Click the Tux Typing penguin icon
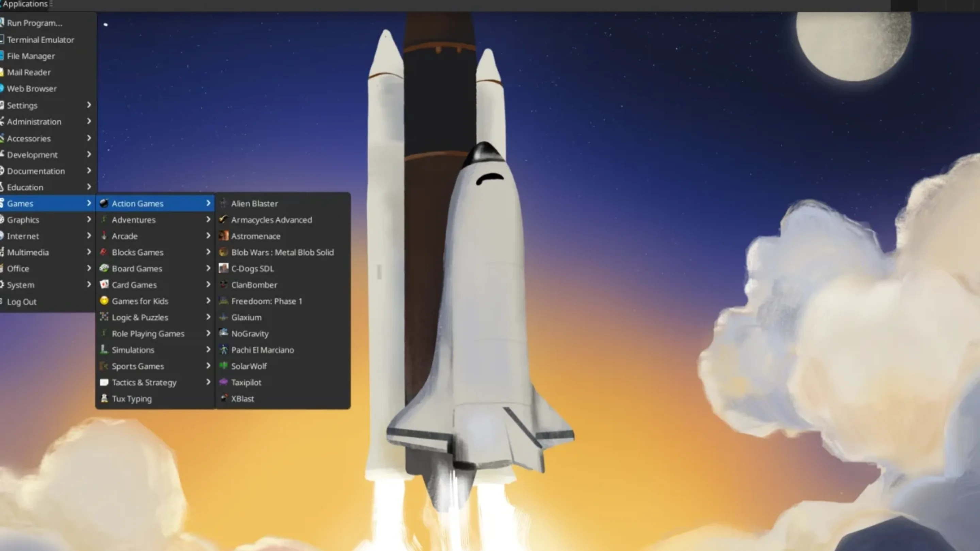The image size is (980, 551). click(x=104, y=399)
